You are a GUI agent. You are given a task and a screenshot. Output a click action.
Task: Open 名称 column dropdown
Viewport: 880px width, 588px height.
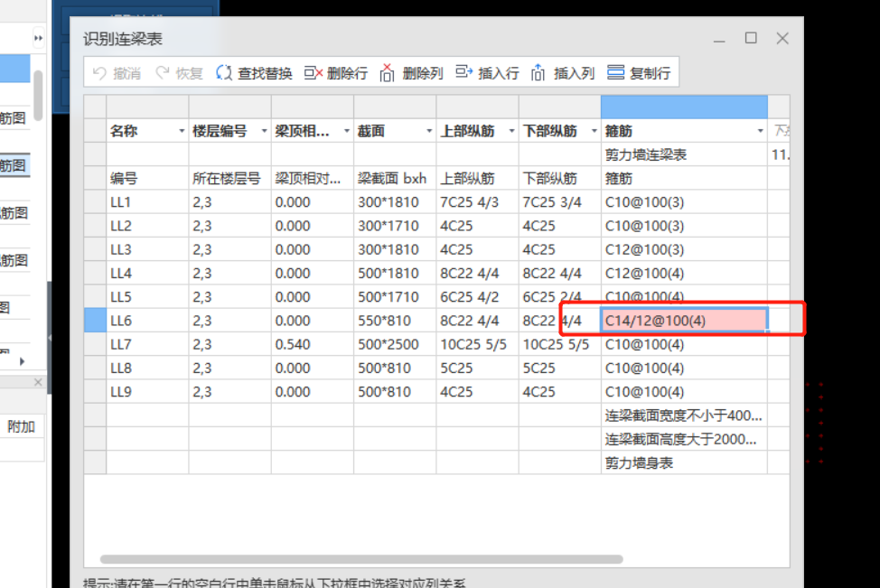pyautogui.click(x=182, y=131)
